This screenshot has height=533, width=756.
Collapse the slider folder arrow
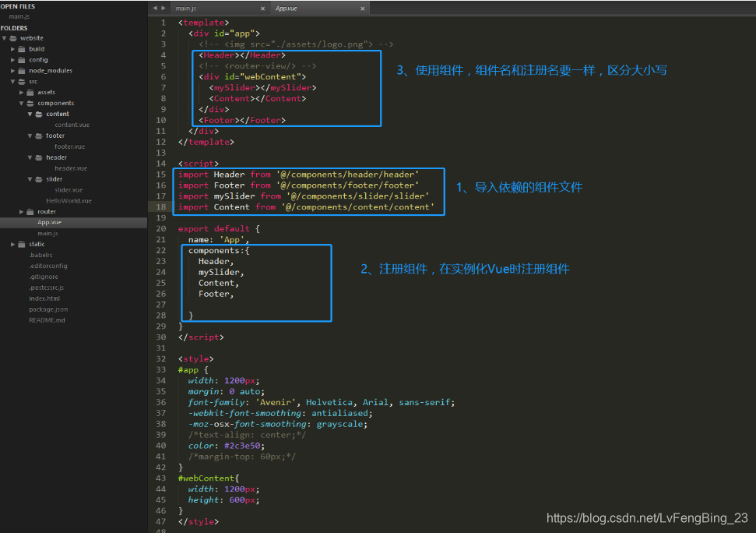(x=30, y=179)
